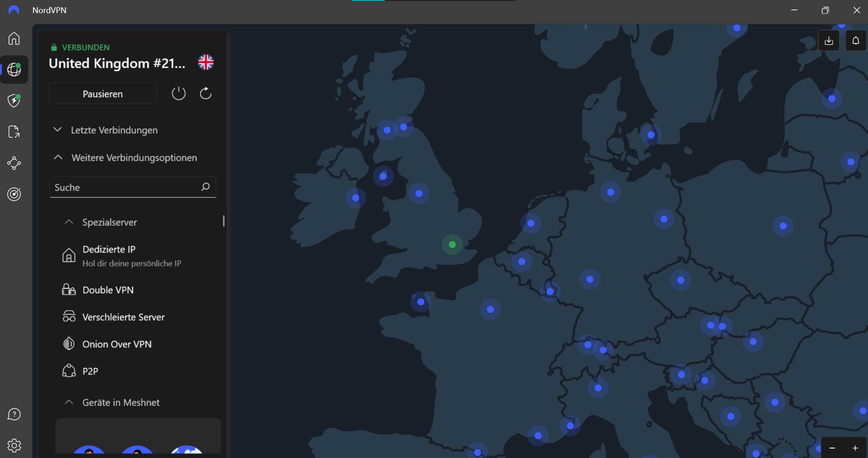The width and height of the screenshot is (868, 458).
Task: Open the help question mark icon
Action: (14, 414)
